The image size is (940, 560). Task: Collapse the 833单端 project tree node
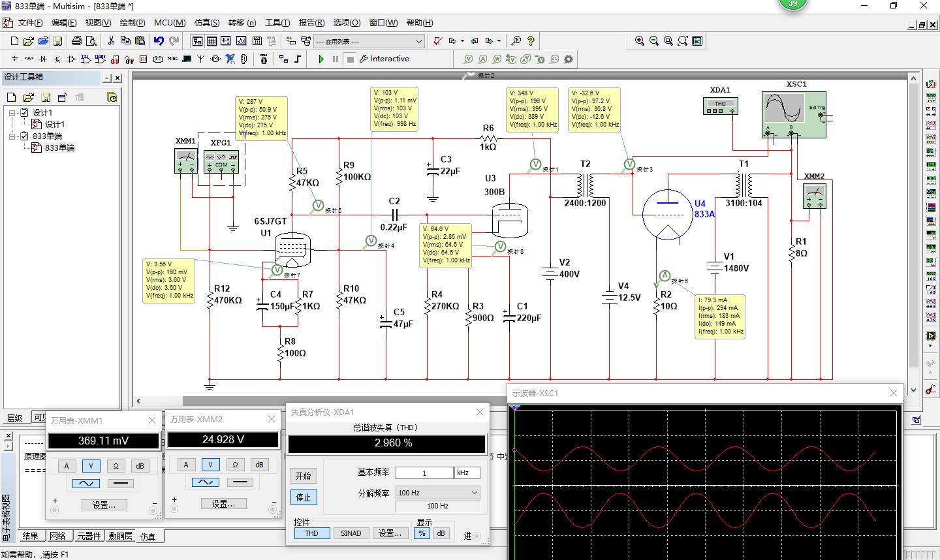[12, 136]
